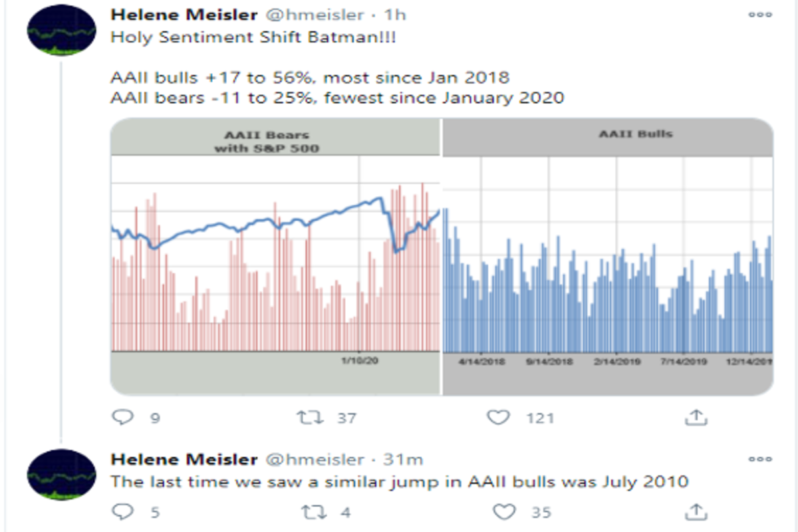Reply to the Holy Sentiment Shift tweet
The width and height of the screenshot is (798, 532).
point(123,418)
